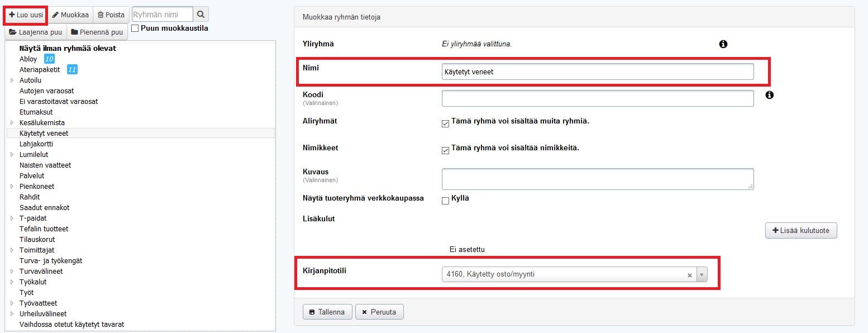Viewport: 868px width, 333px height.
Task: Toggle the Nimikkeet items checkbox
Action: point(445,150)
